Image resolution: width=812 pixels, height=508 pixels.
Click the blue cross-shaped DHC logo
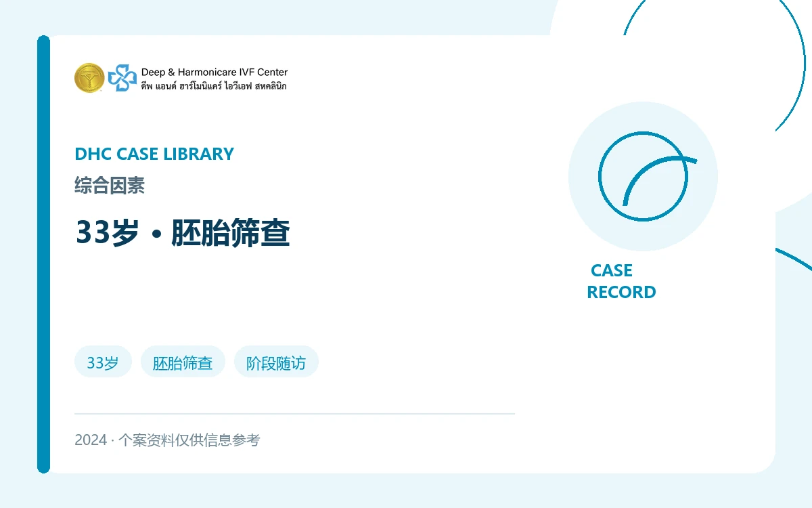pyautogui.click(x=122, y=78)
